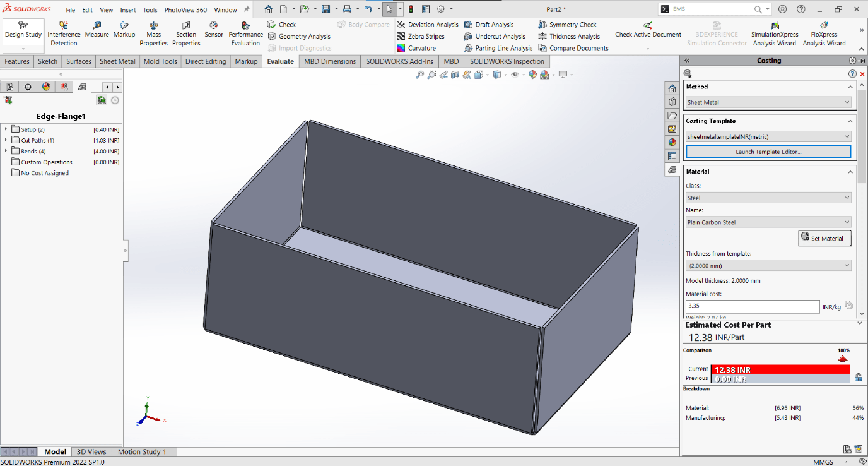Open the Thickness Analysis tool
The width and height of the screenshot is (868, 466).
tap(570, 36)
